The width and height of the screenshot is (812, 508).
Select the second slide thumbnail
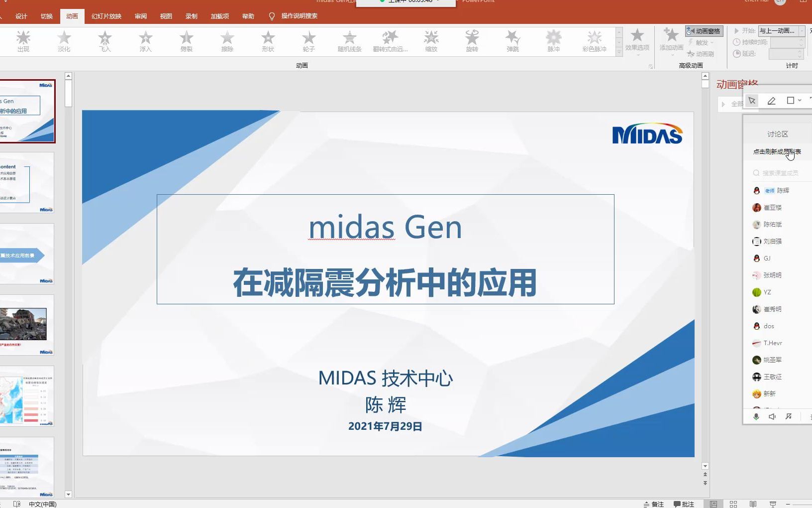point(27,183)
